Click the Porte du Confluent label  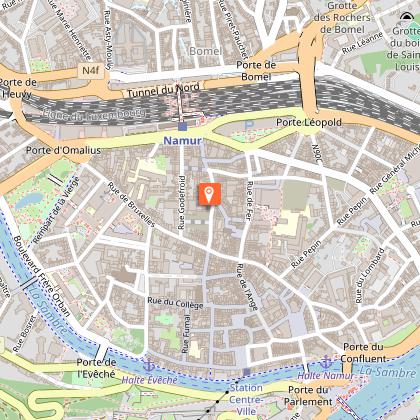tap(364, 353)
